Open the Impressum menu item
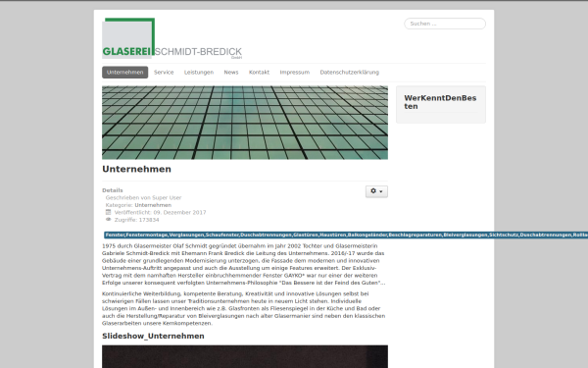This screenshot has width=588, height=368. (x=295, y=73)
